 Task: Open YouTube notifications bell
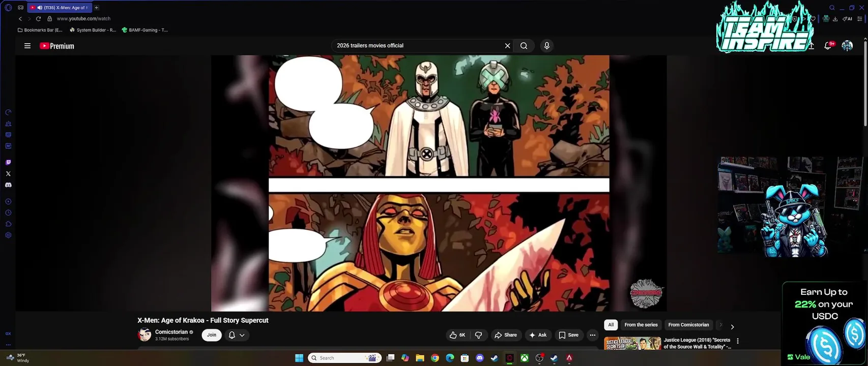828,46
